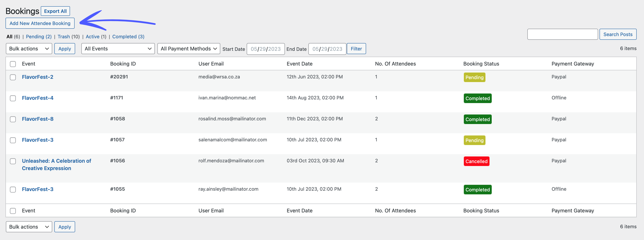Switch to the Pending (2) filter
This screenshot has height=240, width=644.
coord(39,37)
